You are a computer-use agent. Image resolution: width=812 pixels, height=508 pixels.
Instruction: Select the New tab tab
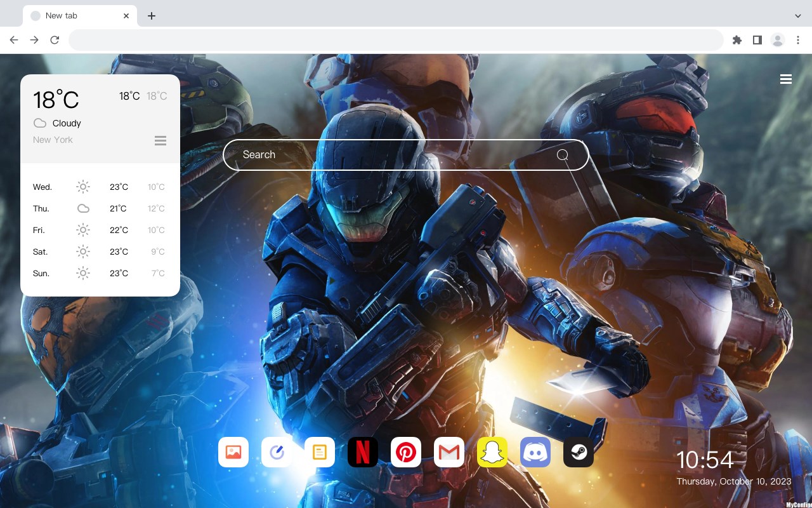click(80, 16)
